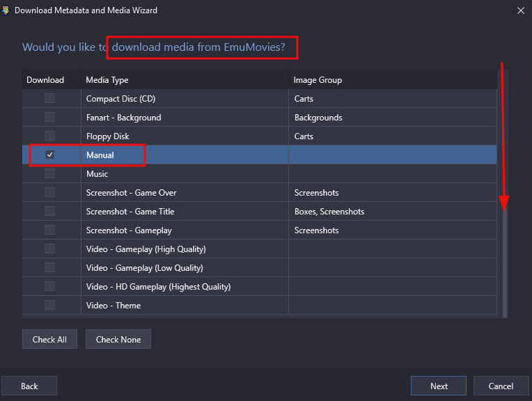
Task: Click the Check All button
Action: click(x=49, y=339)
